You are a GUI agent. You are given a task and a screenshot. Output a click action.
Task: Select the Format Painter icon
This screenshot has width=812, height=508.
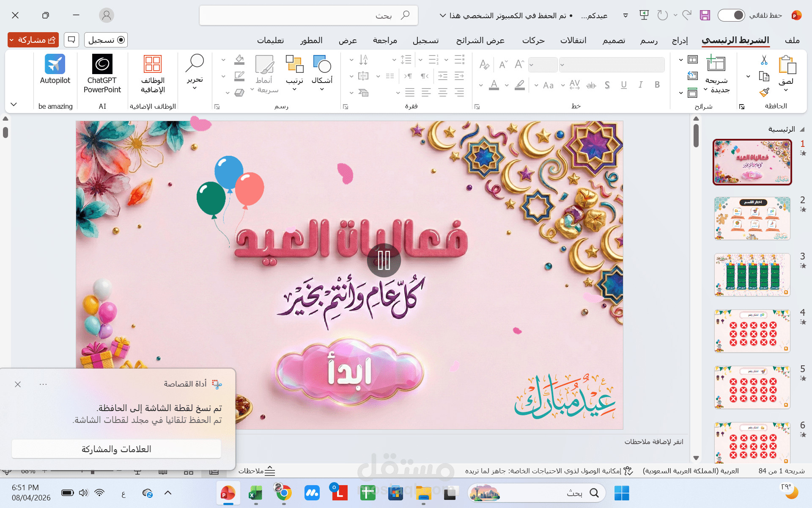[x=764, y=93]
